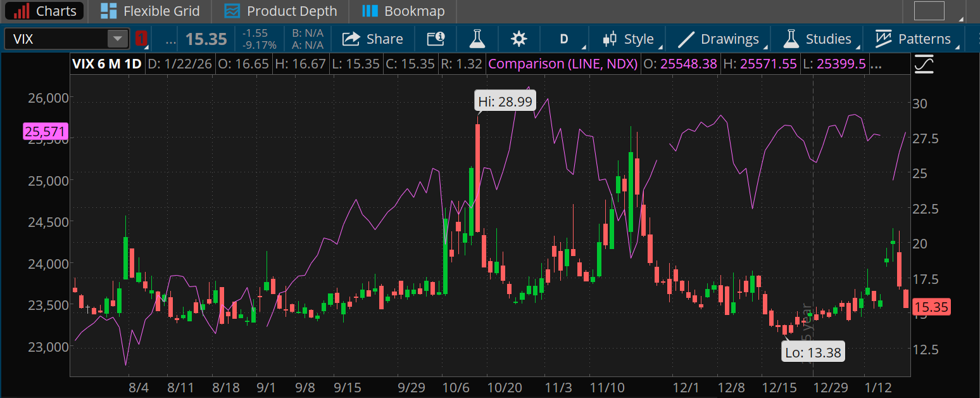Image resolution: width=980 pixels, height=398 pixels.
Task: Open the VIX symbol dropdown arrow
Action: pos(118,38)
